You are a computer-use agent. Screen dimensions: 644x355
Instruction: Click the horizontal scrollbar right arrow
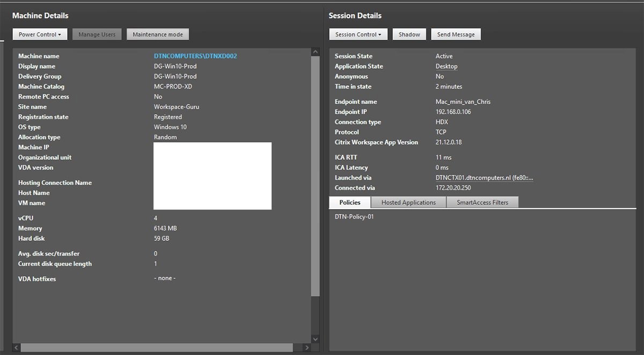[307, 347]
